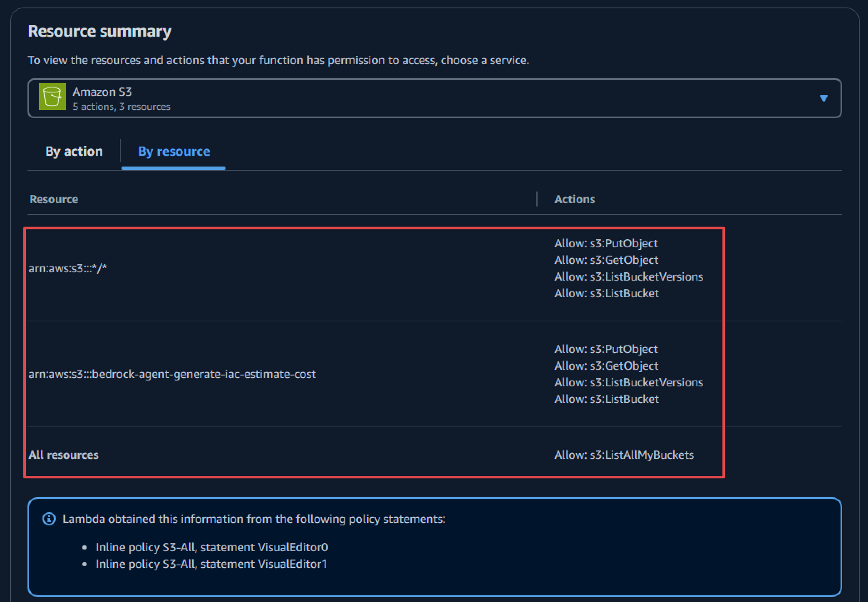
Task: Click the Amazon S3 bucket icon
Action: tap(52, 97)
